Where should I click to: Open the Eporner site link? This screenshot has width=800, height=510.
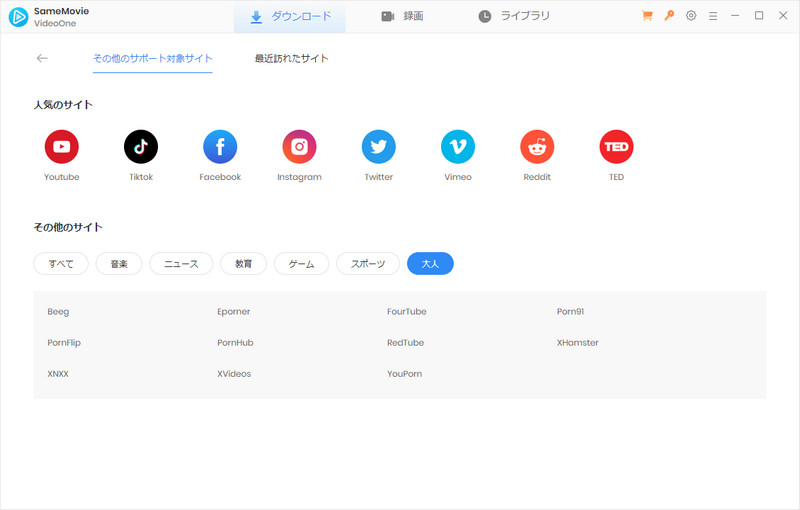(x=234, y=312)
